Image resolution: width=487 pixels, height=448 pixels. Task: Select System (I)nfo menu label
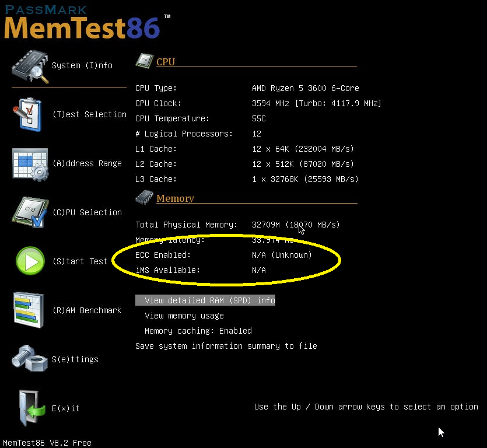click(x=82, y=65)
